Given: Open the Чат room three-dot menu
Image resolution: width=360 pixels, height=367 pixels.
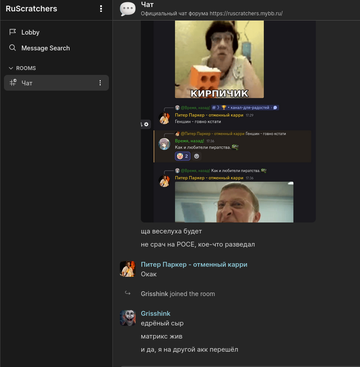Looking at the screenshot, I should tap(100, 83).
